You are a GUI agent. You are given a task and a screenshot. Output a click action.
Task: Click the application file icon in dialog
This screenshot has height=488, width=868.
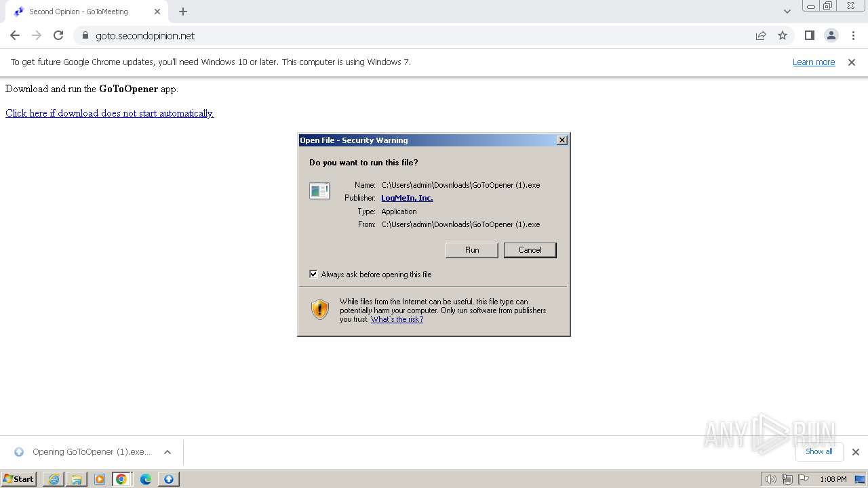[x=319, y=191]
